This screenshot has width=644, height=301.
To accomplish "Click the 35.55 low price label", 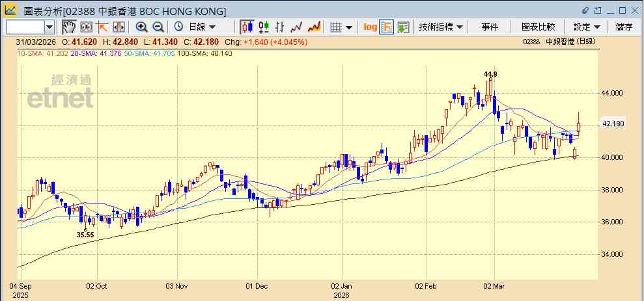I will coord(85,235).
